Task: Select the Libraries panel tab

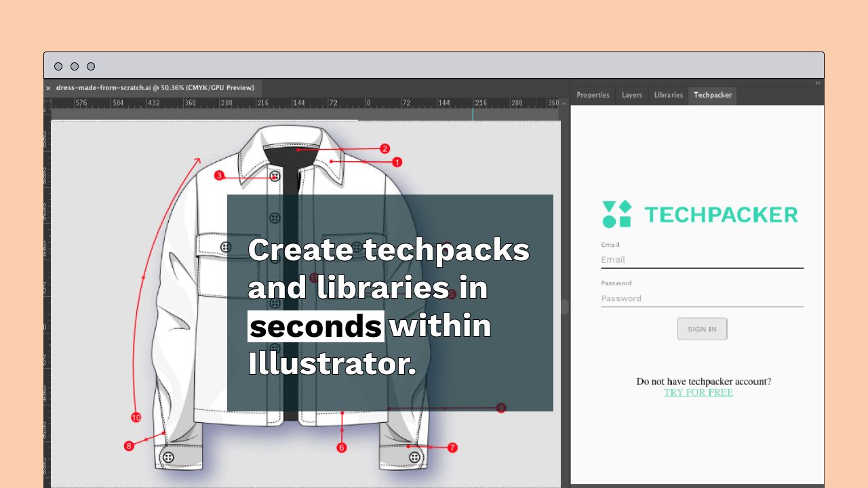Action: click(668, 96)
